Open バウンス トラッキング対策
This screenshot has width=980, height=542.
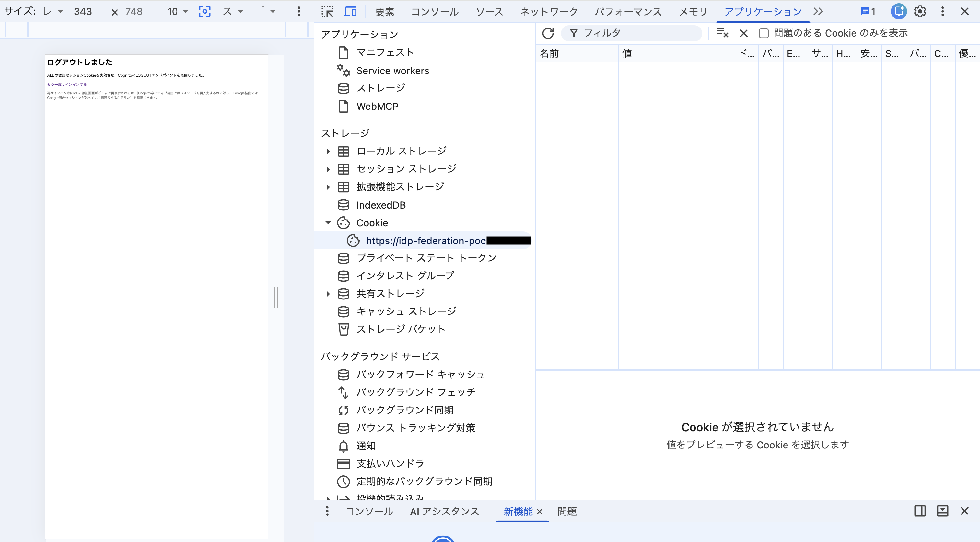pyautogui.click(x=416, y=428)
